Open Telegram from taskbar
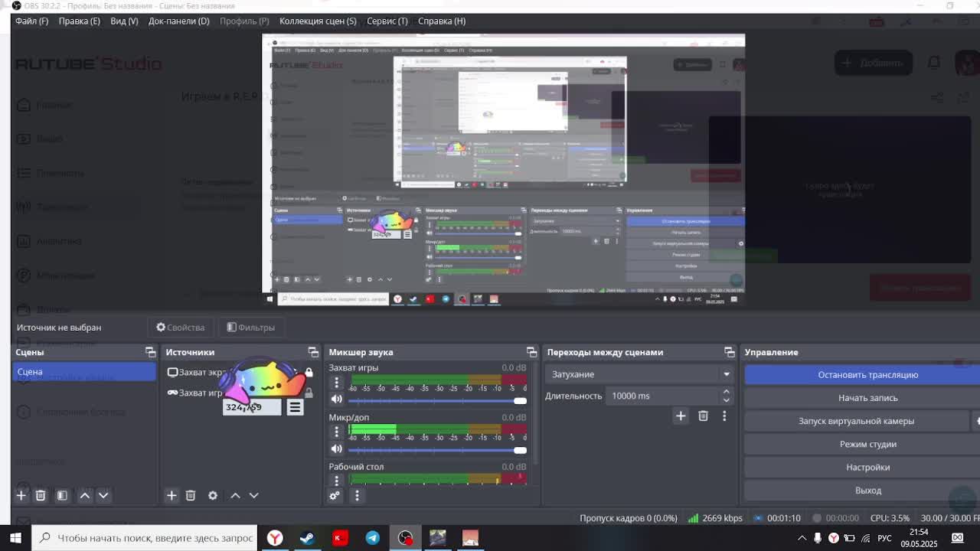The height and width of the screenshot is (551, 980). (x=373, y=538)
